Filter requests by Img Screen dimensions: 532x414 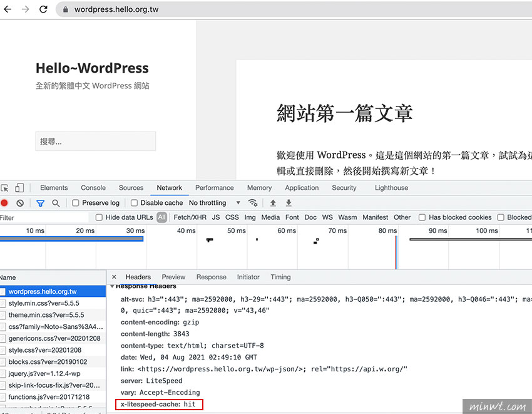[x=250, y=217]
